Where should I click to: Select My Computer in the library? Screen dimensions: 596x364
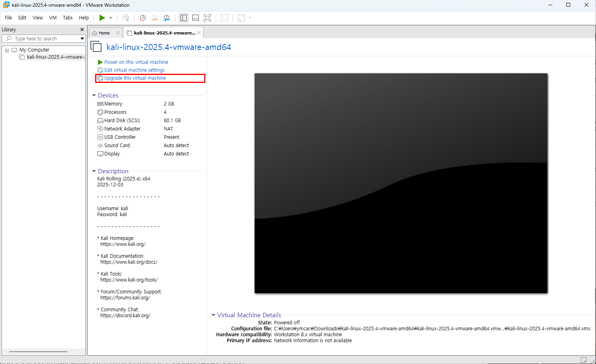[x=34, y=50]
